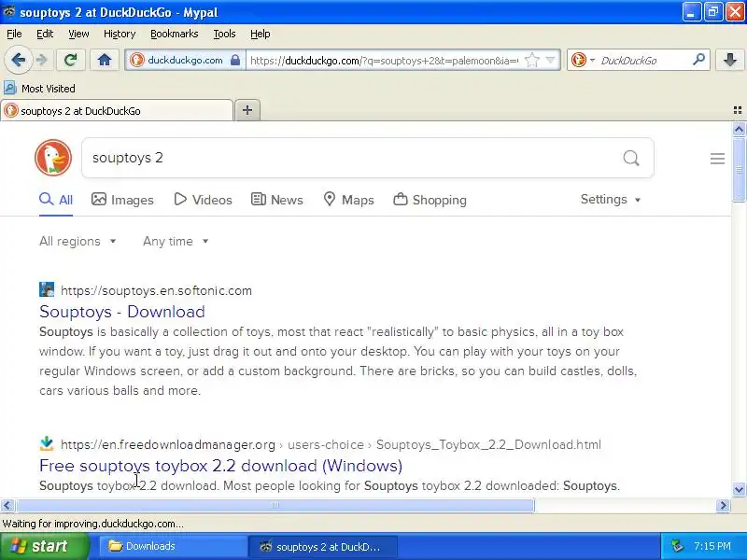Open a new tab with plus button
The height and width of the screenshot is (560, 747).
[x=247, y=110]
